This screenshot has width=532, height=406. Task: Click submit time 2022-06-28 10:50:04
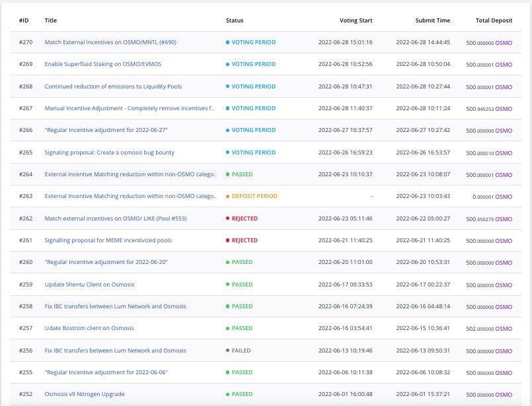point(423,64)
